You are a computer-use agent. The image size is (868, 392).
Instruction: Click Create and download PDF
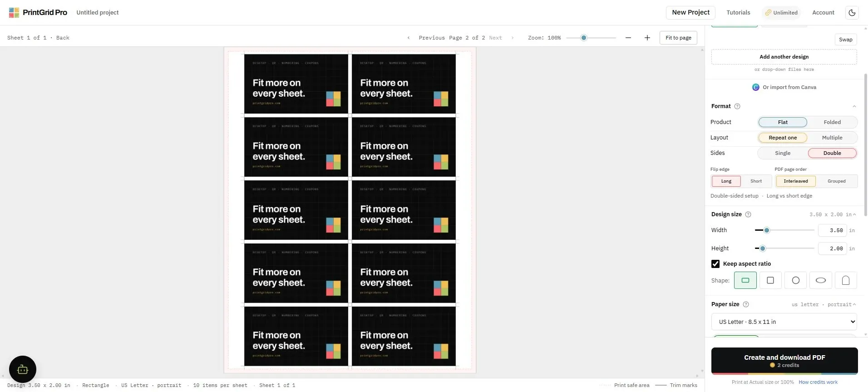coord(784,361)
